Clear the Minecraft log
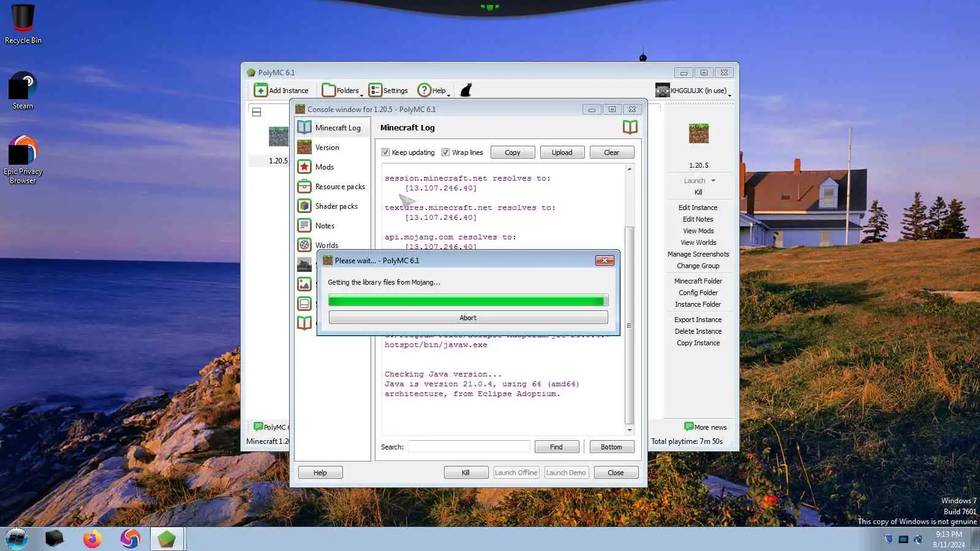 (612, 152)
